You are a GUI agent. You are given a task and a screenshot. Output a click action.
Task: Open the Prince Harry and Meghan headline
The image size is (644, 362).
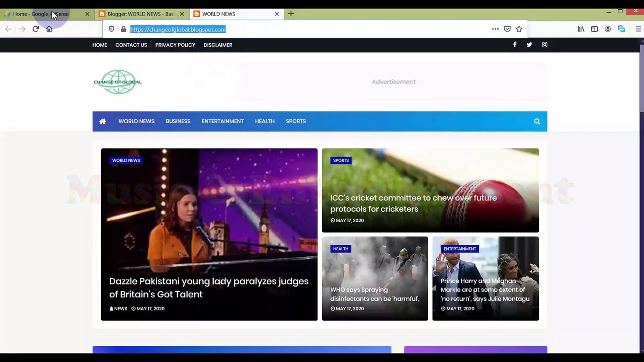tap(485, 290)
